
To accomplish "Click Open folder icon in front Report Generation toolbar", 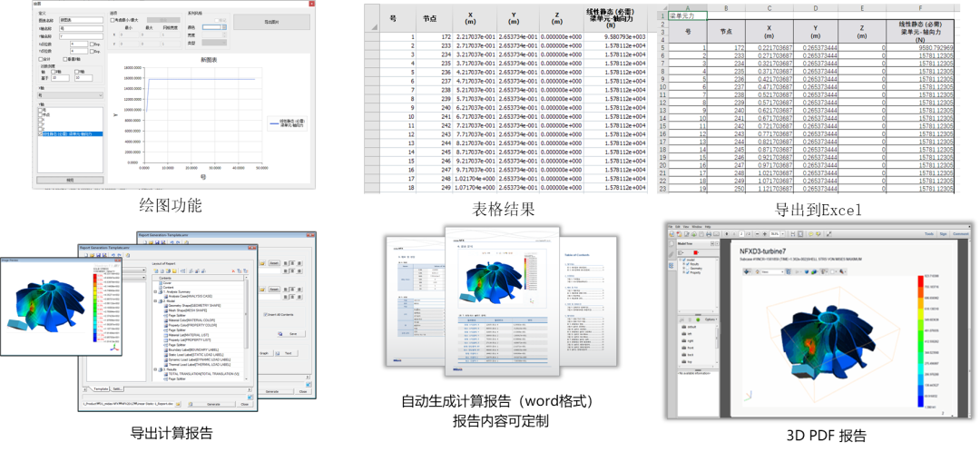I will 92,255.
